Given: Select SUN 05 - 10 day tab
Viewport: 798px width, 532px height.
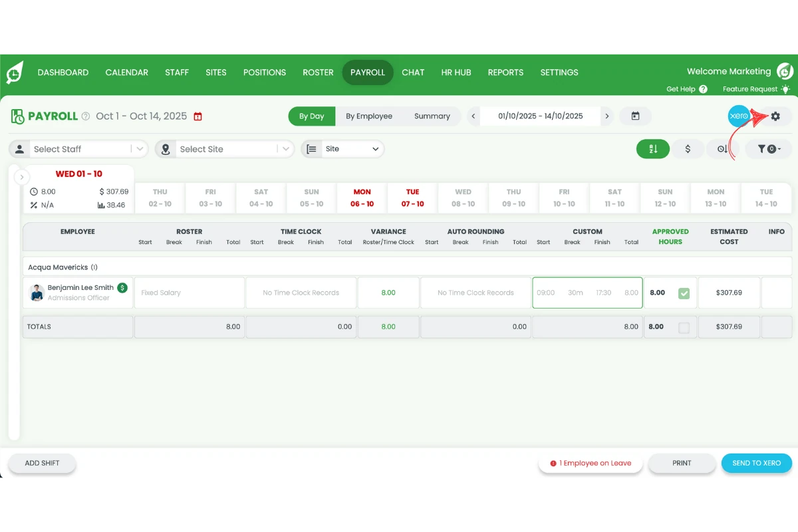Looking at the screenshot, I should coord(311,198).
